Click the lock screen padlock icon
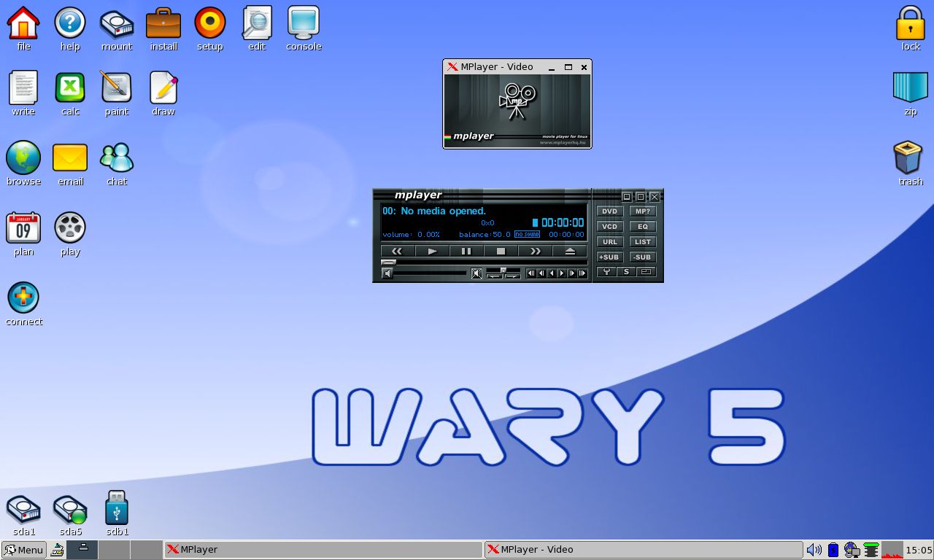 pyautogui.click(x=911, y=28)
